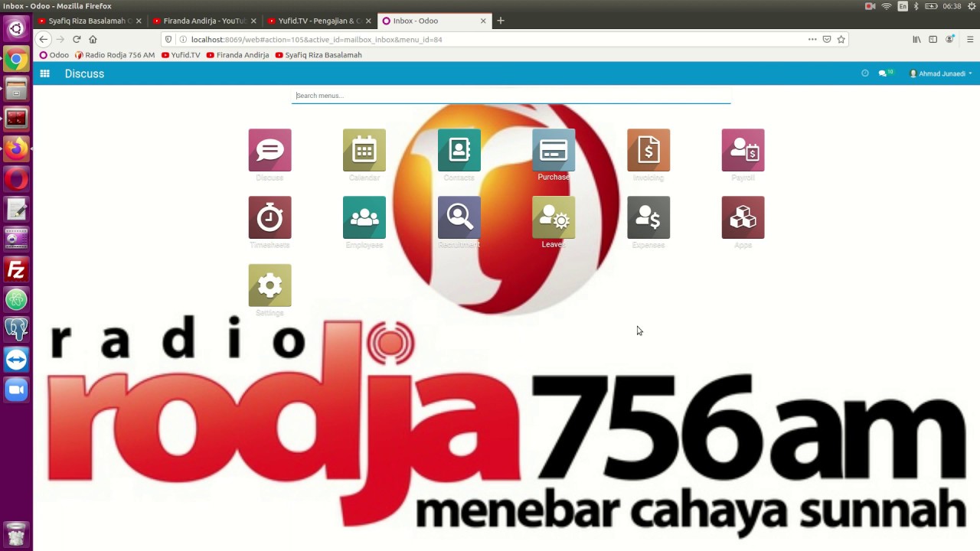
Task: Open the Employees app icon
Action: pos(364,217)
